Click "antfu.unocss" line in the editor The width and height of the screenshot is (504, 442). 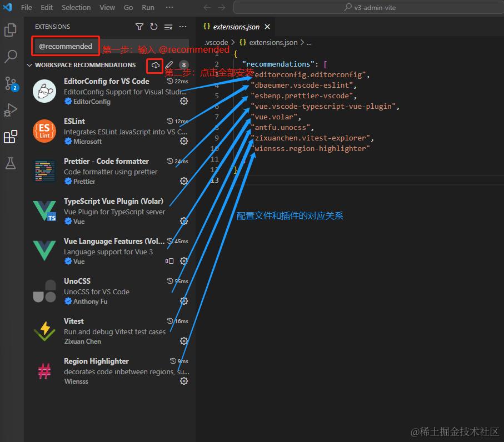pos(280,128)
